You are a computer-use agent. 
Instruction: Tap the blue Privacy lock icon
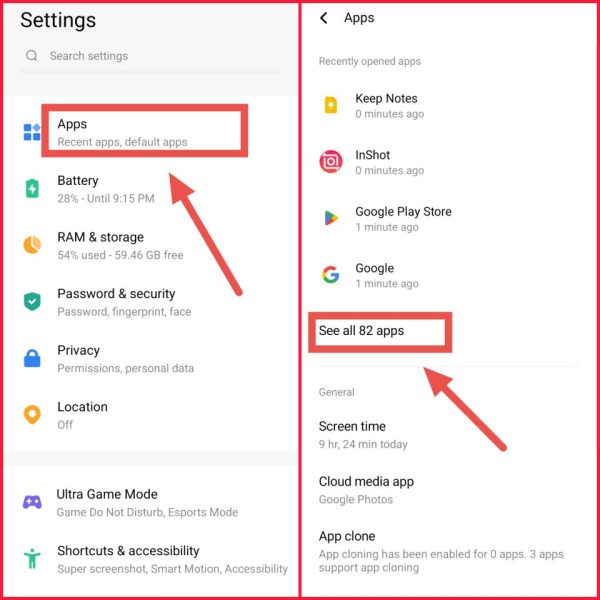32,358
